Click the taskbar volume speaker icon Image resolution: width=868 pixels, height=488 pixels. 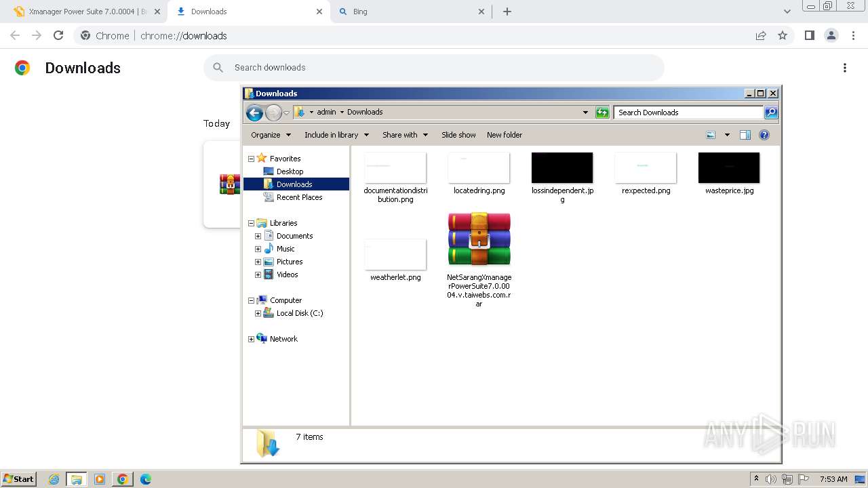[x=771, y=479]
